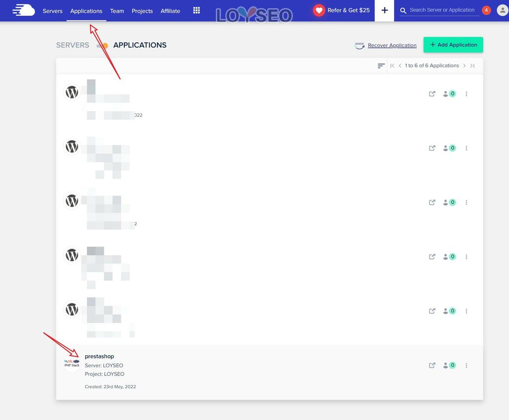This screenshot has height=420, width=509.
Task: Open the Servers menu item
Action: [53, 11]
